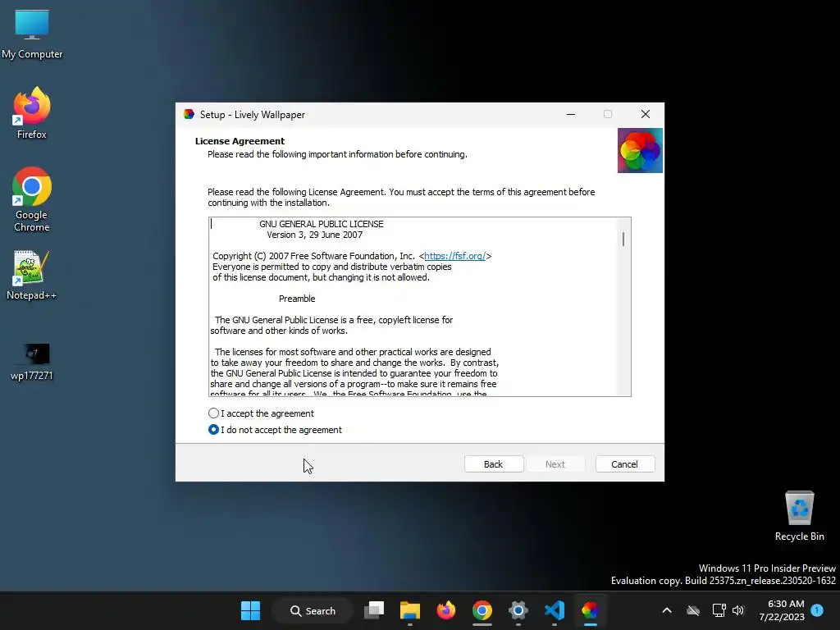The height and width of the screenshot is (630, 840).
Task: Click Lively Wallpaper setup icon in taskbar
Action: [x=590, y=610]
